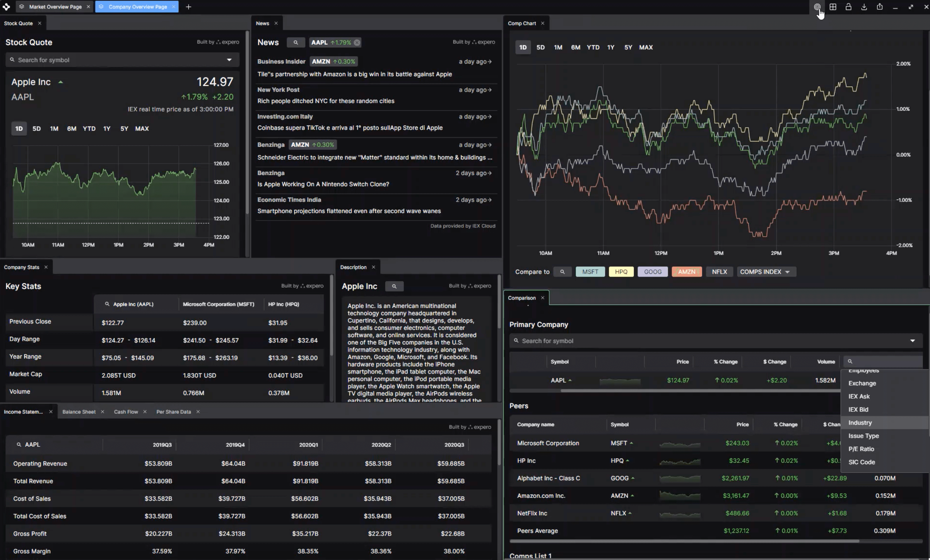Click the add-column search field in Comparison table
Screen dimensions: 930x560
[883, 362]
